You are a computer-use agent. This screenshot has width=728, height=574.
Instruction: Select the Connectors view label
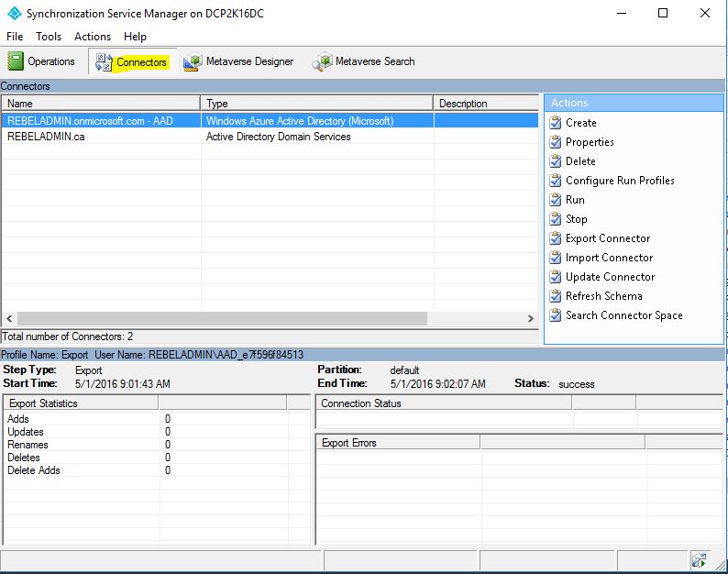(x=141, y=61)
